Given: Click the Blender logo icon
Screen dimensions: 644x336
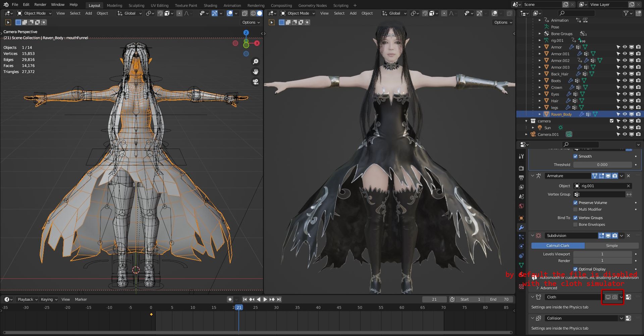Looking at the screenshot, I should click(x=6, y=4).
